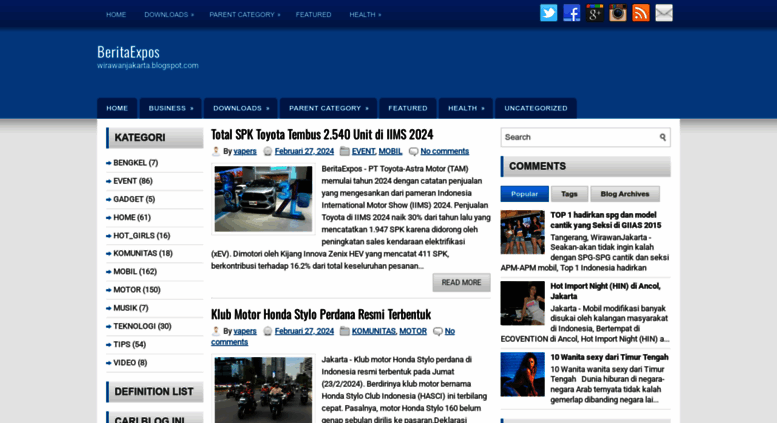This screenshot has width=777, height=423.
Task: Open KOMUNITAS tag on Honda Stylo article
Action: tap(374, 331)
